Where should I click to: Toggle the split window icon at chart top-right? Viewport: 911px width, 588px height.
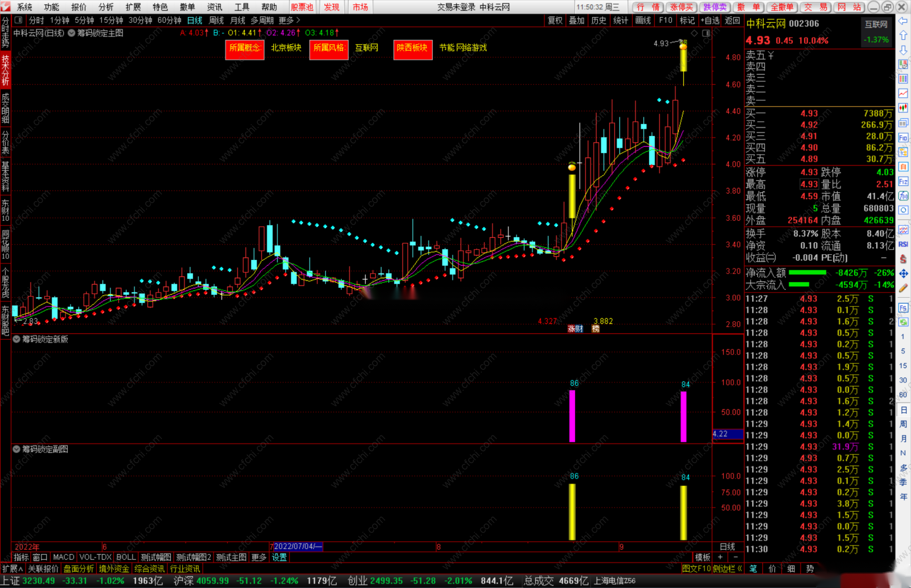coord(706,33)
